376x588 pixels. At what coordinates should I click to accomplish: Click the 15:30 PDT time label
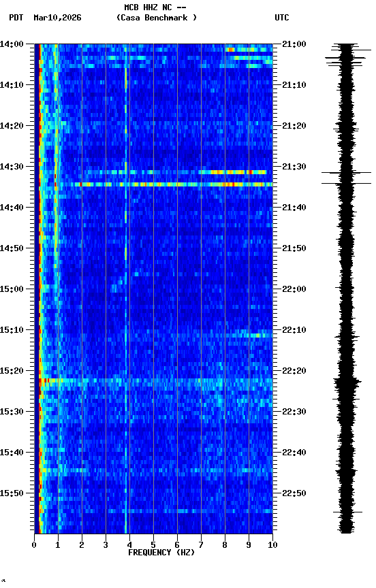click(12, 412)
